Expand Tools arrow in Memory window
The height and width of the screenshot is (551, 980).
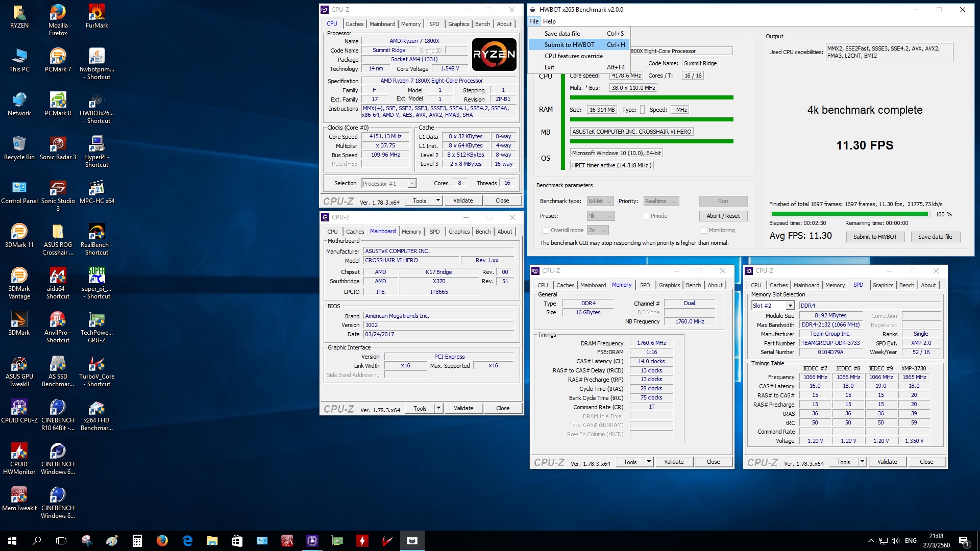(x=649, y=462)
